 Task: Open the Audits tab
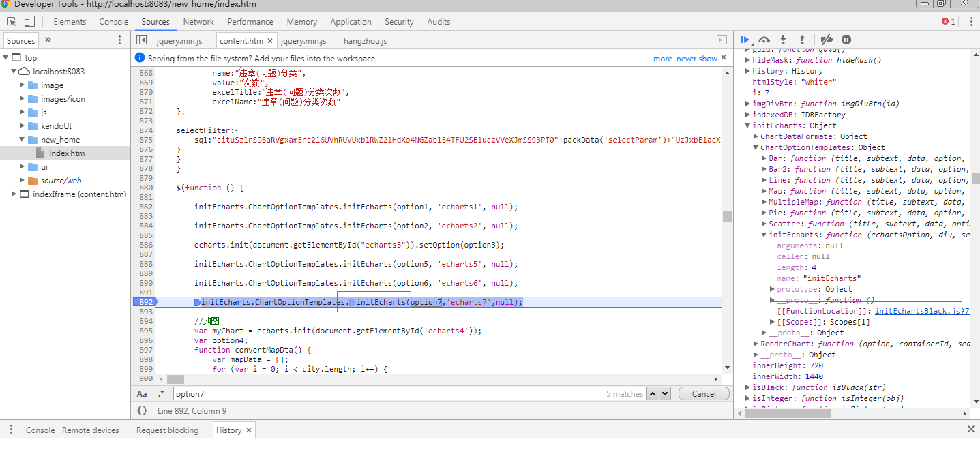pos(439,22)
